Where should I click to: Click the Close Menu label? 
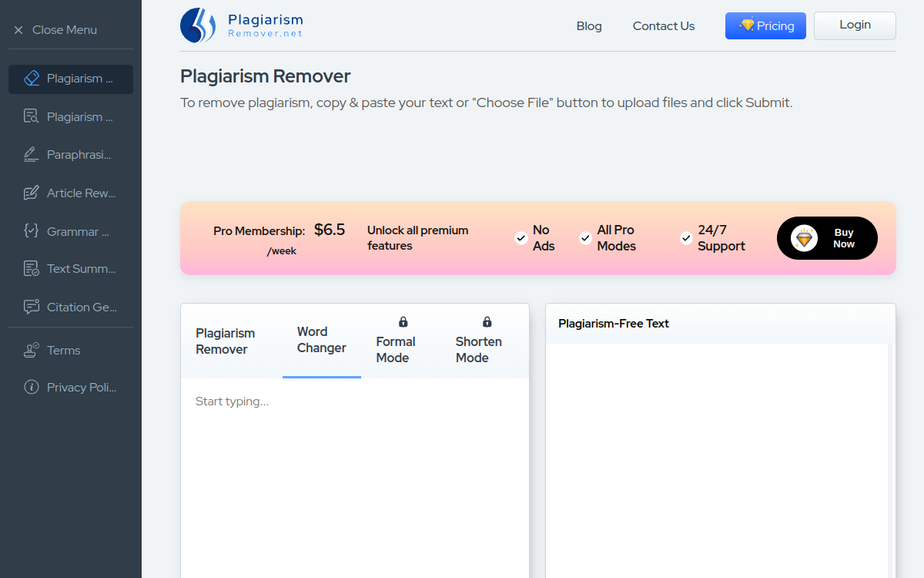[x=65, y=30]
